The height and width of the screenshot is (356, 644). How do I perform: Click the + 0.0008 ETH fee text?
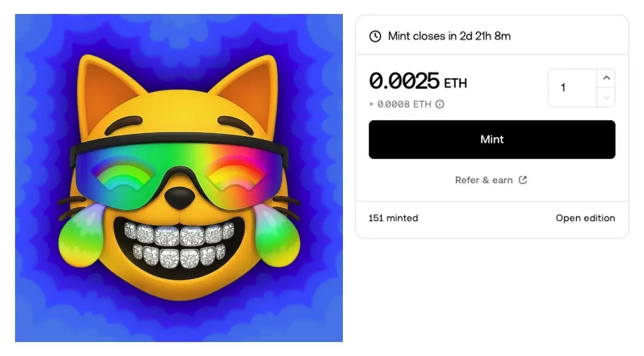pyautogui.click(x=400, y=104)
